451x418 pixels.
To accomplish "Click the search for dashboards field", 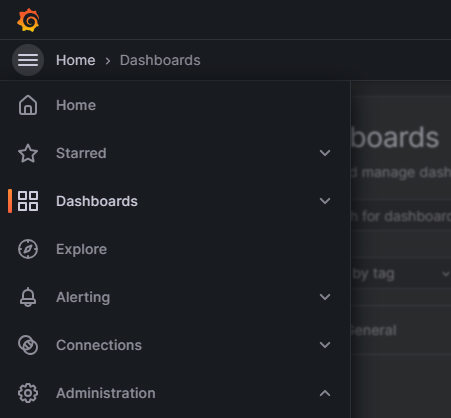I will click(x=401, y=216).
